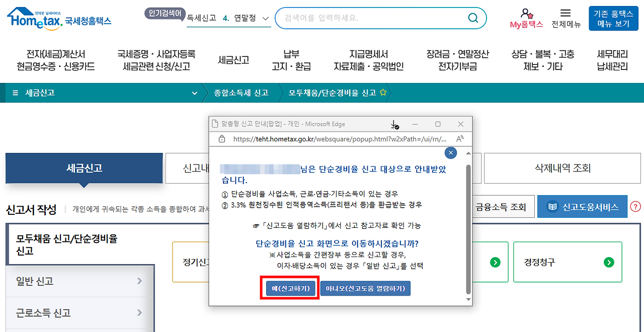Click the 예(신고하기) button

coord(289,288)
